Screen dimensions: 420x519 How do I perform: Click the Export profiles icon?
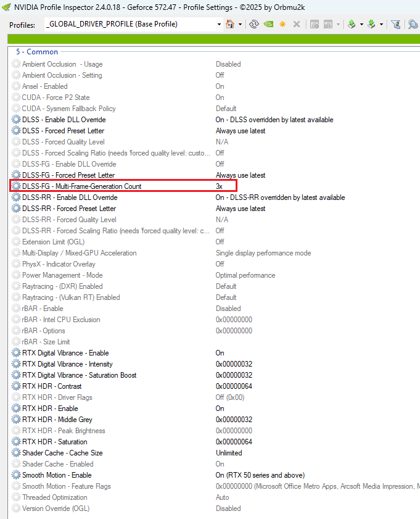coord(352,24)
